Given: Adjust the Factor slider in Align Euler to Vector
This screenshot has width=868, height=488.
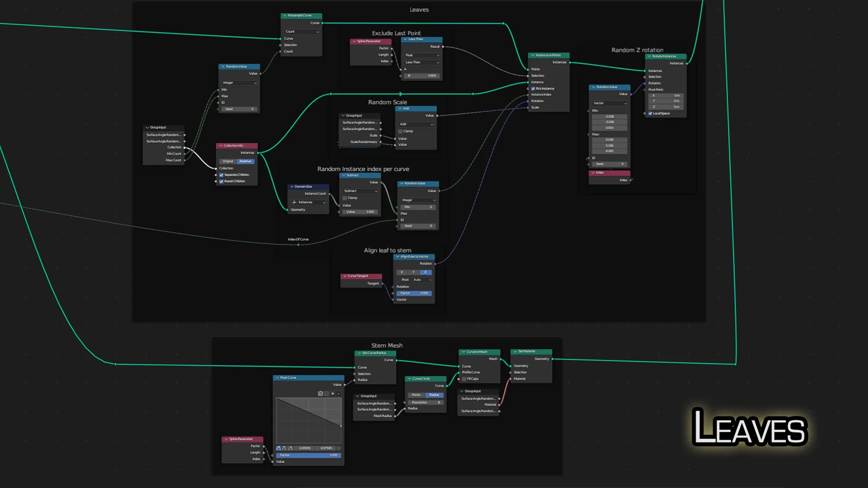Looking at the screenshot, I should 414,293.
